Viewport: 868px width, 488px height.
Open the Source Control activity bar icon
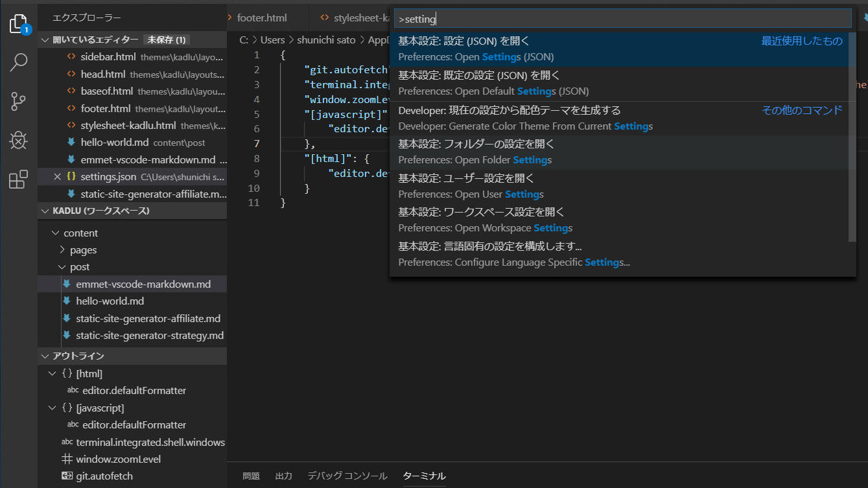[19, 101]
